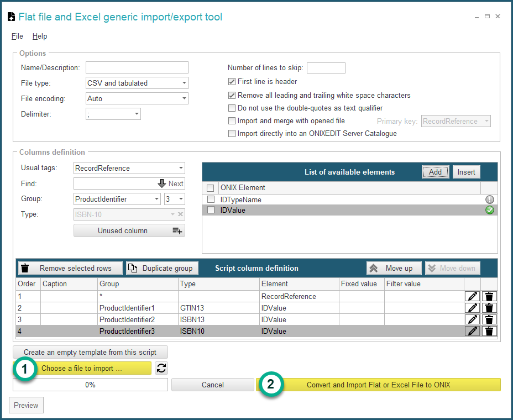Click Remove selected rows button
This screenshot has width=513, height=420.
coord(70,268)
